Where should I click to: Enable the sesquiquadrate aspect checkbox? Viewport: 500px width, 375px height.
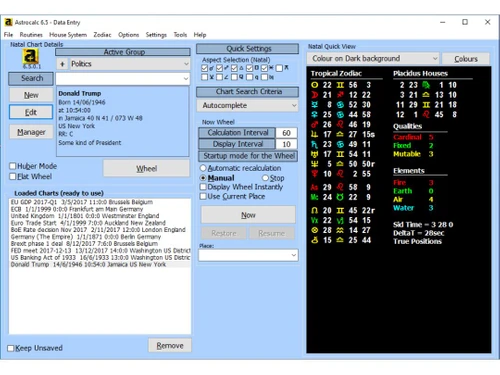234,77
